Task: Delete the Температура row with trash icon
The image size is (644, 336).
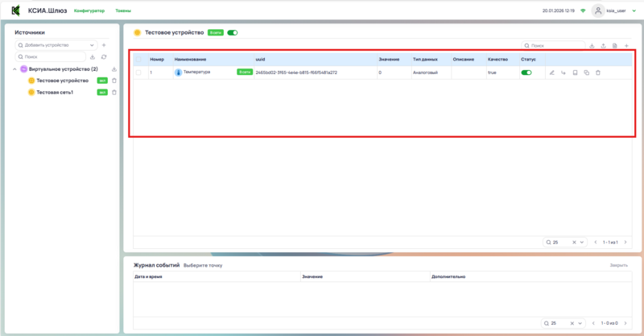Action: pos(597,73)
